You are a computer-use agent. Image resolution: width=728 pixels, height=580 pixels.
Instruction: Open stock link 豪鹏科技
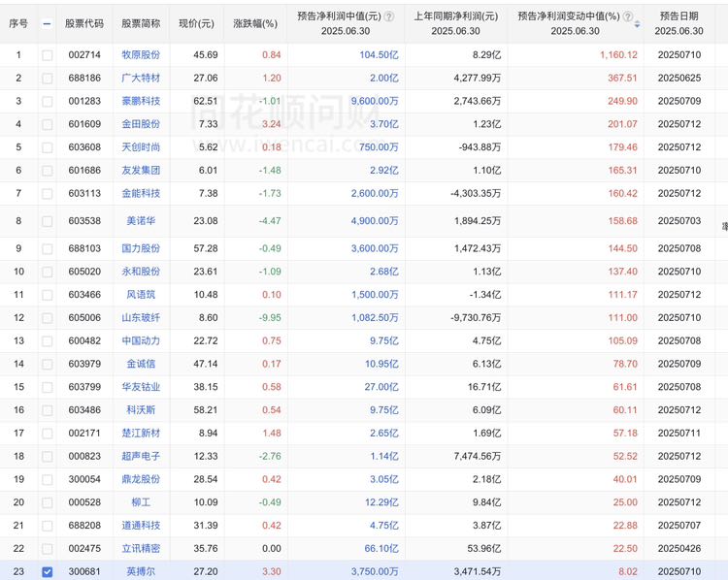pyautogui.click(x=141, y=101)
